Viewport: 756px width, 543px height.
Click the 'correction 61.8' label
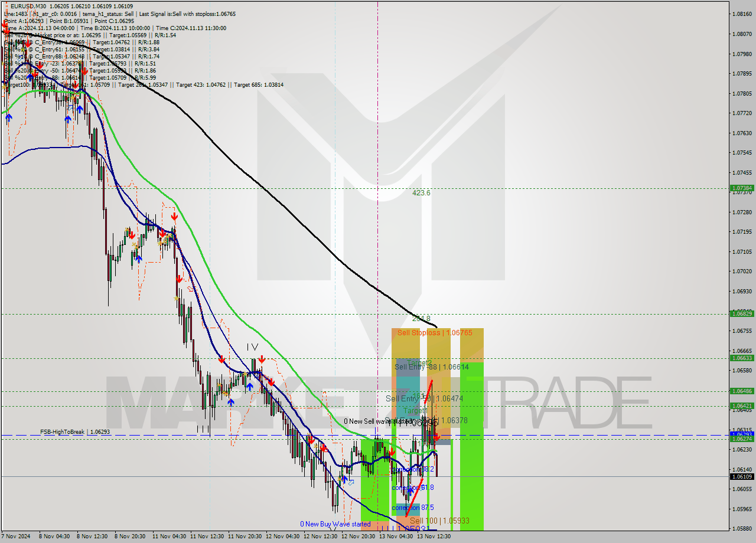click(413, 488)
